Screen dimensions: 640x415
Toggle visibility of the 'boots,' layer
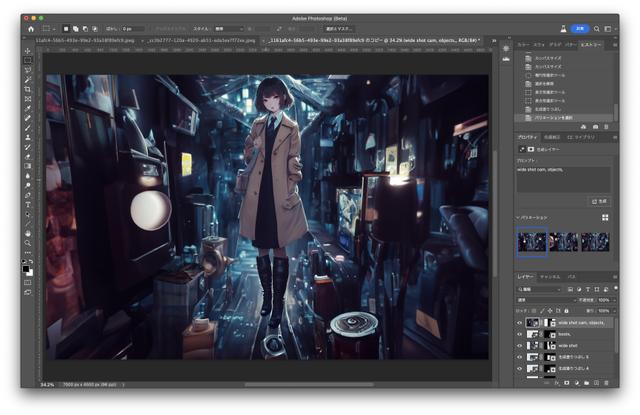[x=520, y=334]
